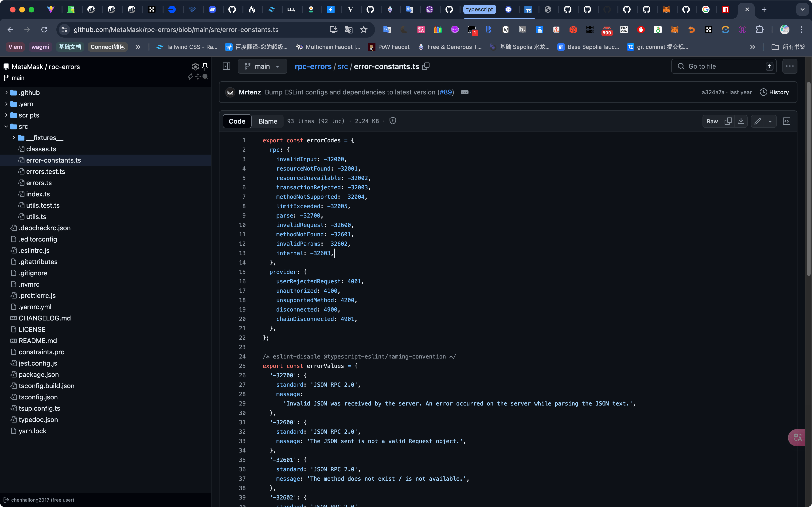This screenshot has width=812, height=507.
Task: Open more edit options dropdown arrow
Action: coord(770,121)
